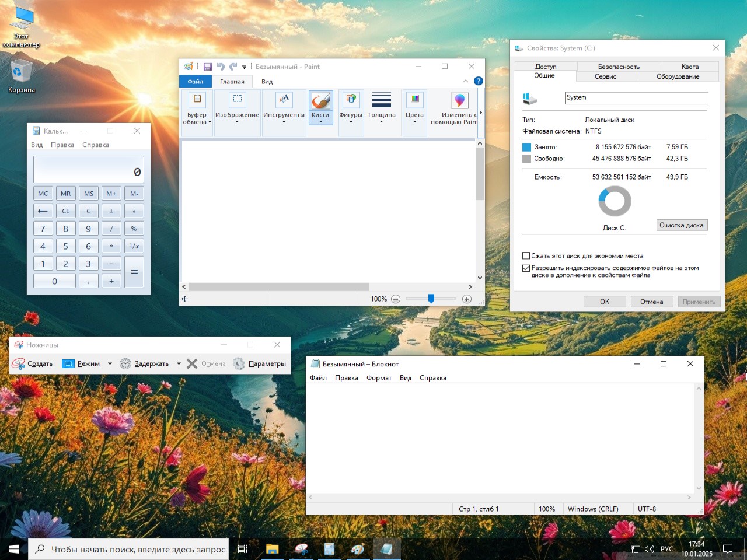747x560 pixels.
Task: Expand Задержать dropdown arrow in Ножницы
Action: click(179, 363)
